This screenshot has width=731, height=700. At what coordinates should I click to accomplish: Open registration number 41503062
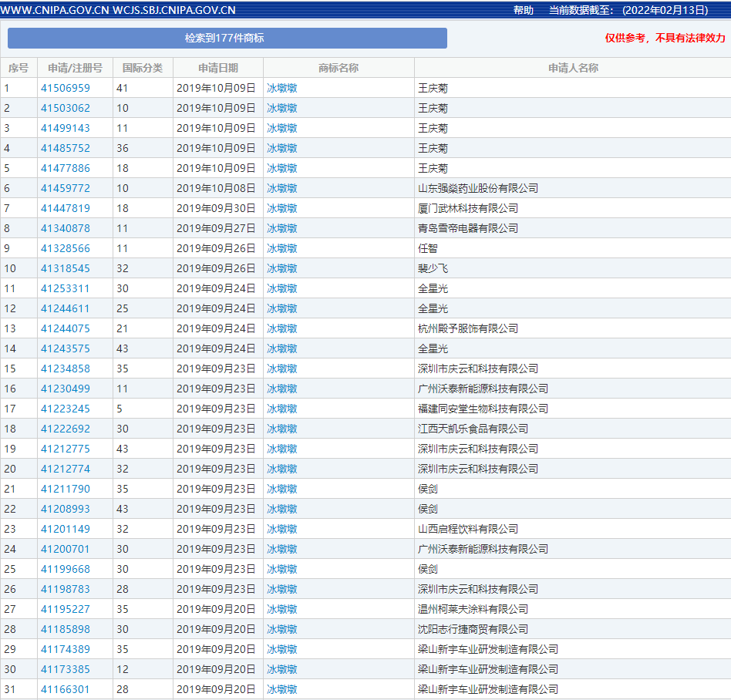point(66,108)
